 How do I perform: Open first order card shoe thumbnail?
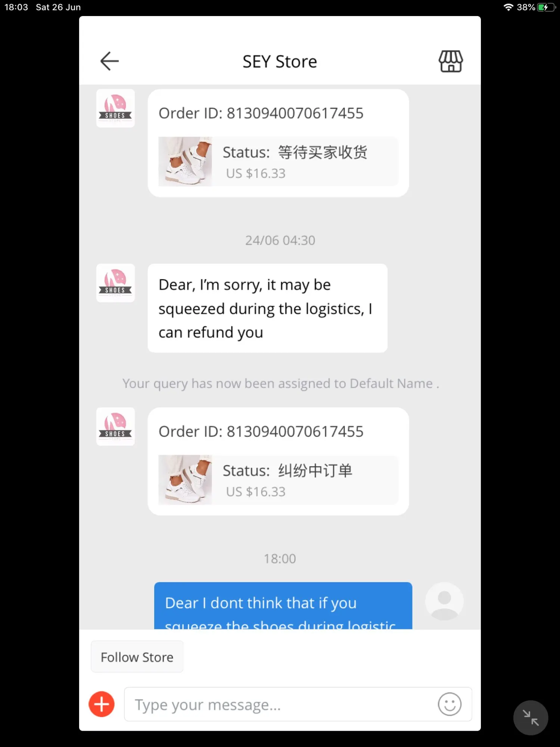tap(185, 161)
